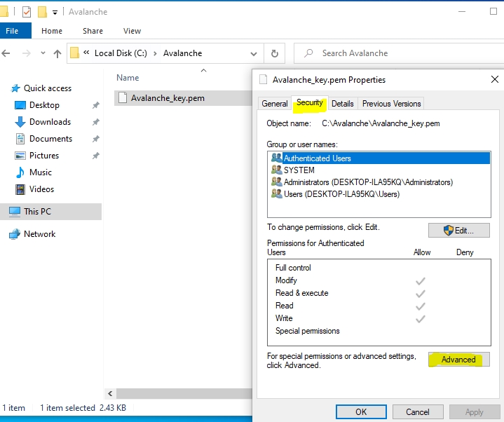
Task: Open Network in navigation pane
Action: click(39, 234)
